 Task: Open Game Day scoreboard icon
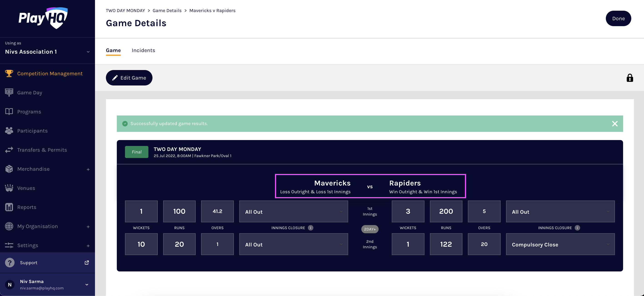pyautogui.click(x=9, y=92)
